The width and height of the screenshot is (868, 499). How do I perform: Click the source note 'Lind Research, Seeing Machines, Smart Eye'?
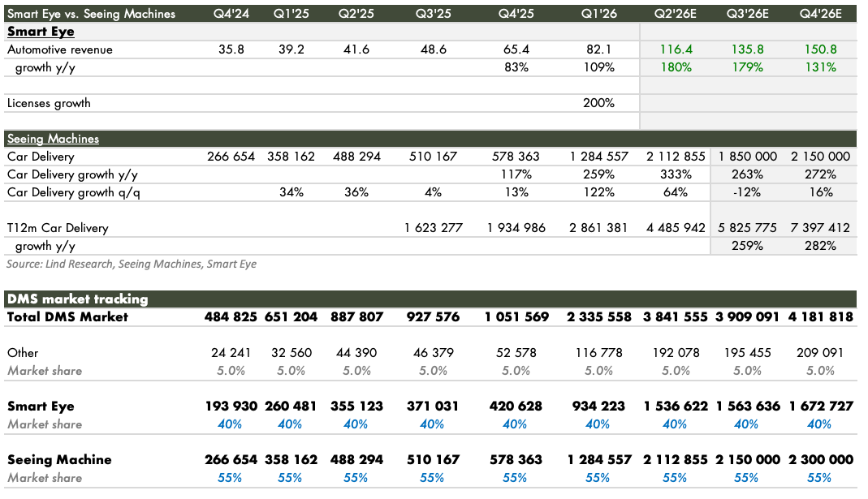pos(150,264)
